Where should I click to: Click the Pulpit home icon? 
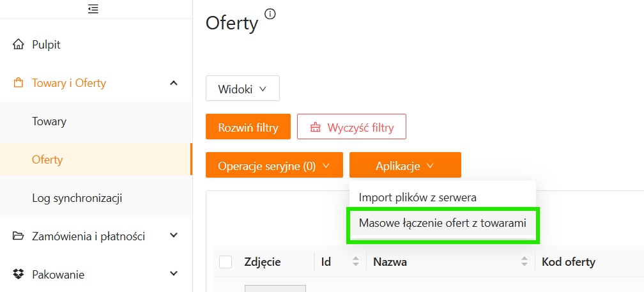pyautogui.click(x=19, y=45)
